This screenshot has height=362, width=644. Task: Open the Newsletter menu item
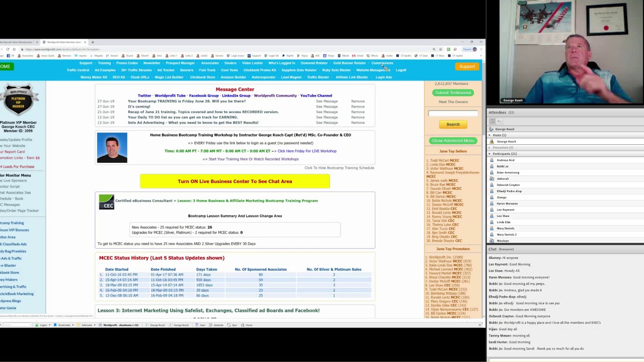click(151, 63)
